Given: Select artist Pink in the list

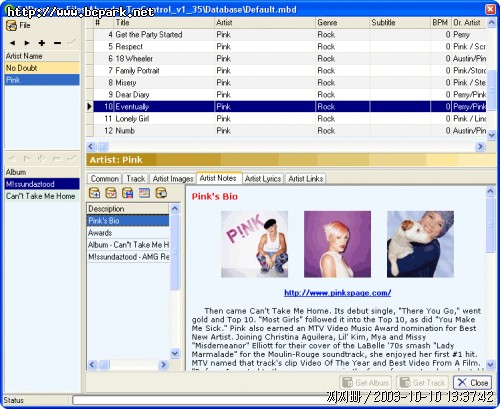Looking at the screenshot, I should 42,80.
